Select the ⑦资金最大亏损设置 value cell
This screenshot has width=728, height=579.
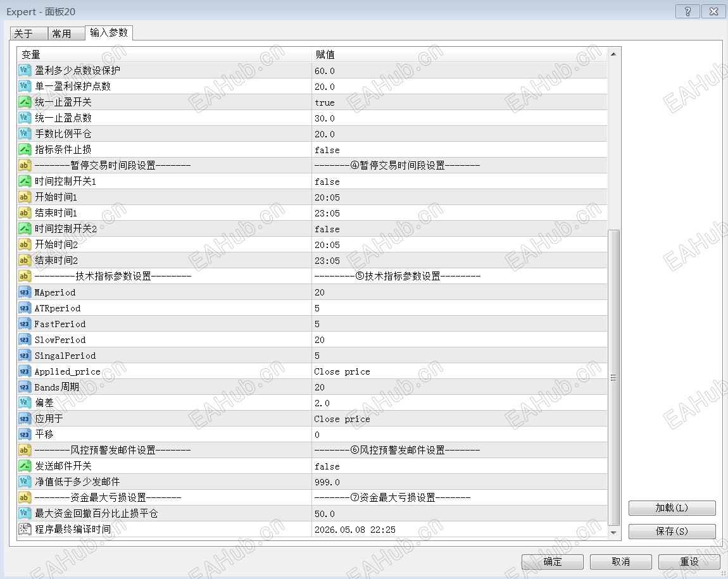tap(459, 497)
